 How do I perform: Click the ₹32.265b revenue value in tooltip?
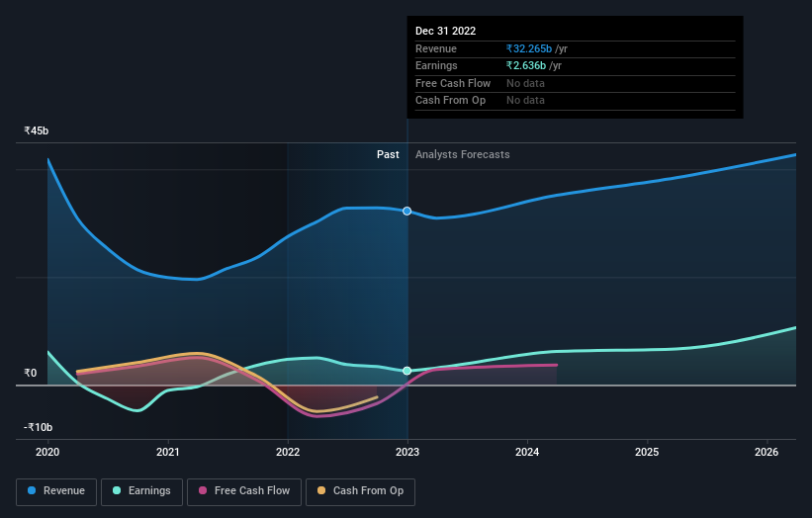click(x=529, y=48)
